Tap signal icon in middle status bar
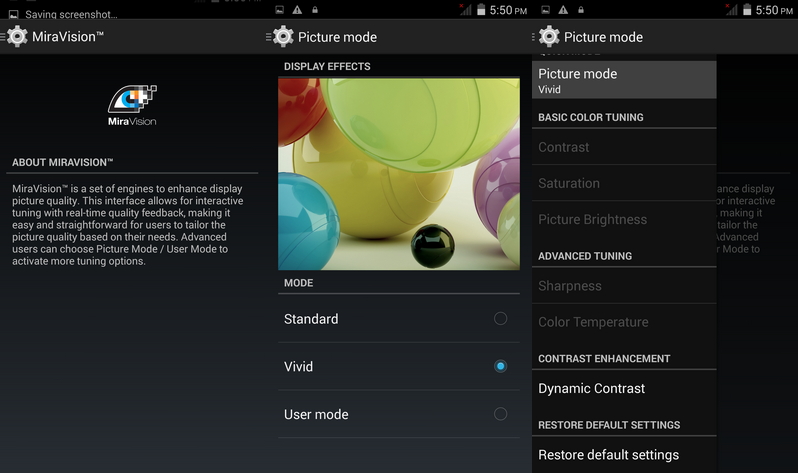This screenshot has width=798, height=473. pyautogui.click(x=465, y=9)
